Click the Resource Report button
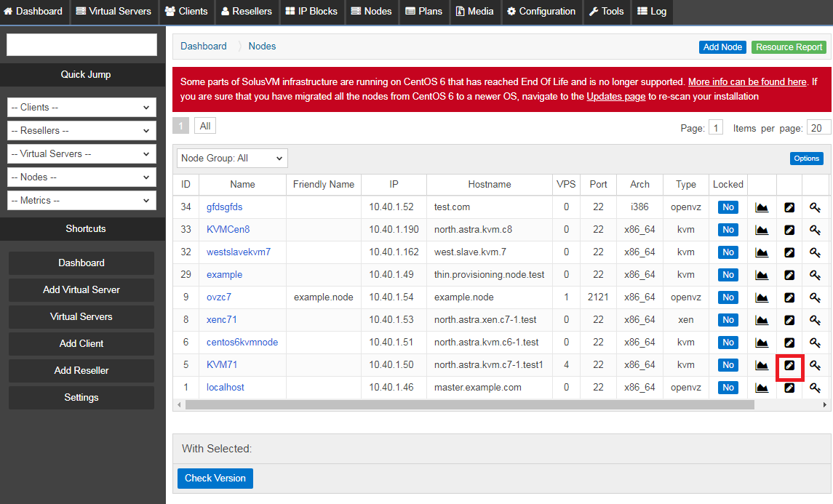Image resolution: width=833 pixels, height=504 pixels. point(789,46)
